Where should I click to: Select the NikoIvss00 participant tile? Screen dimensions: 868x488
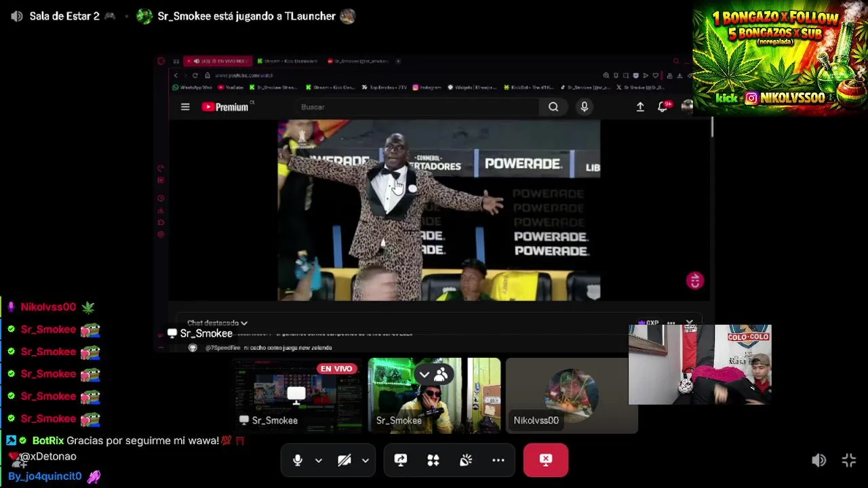[x=572, y=395]
